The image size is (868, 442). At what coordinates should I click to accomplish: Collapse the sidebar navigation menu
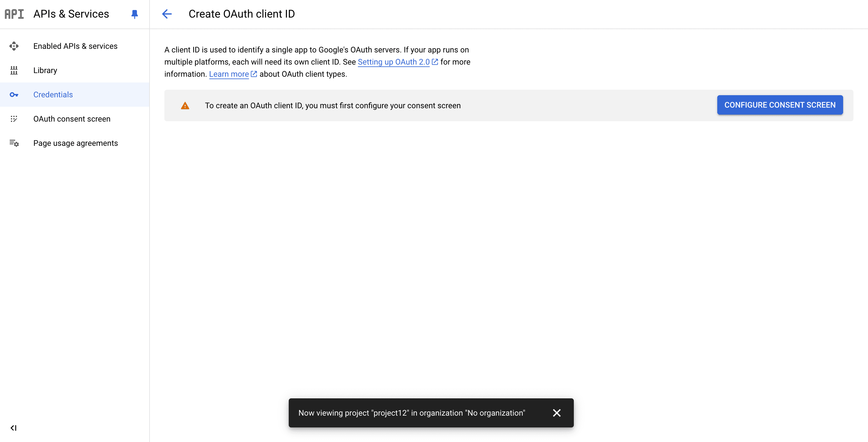tap(13, 428)
